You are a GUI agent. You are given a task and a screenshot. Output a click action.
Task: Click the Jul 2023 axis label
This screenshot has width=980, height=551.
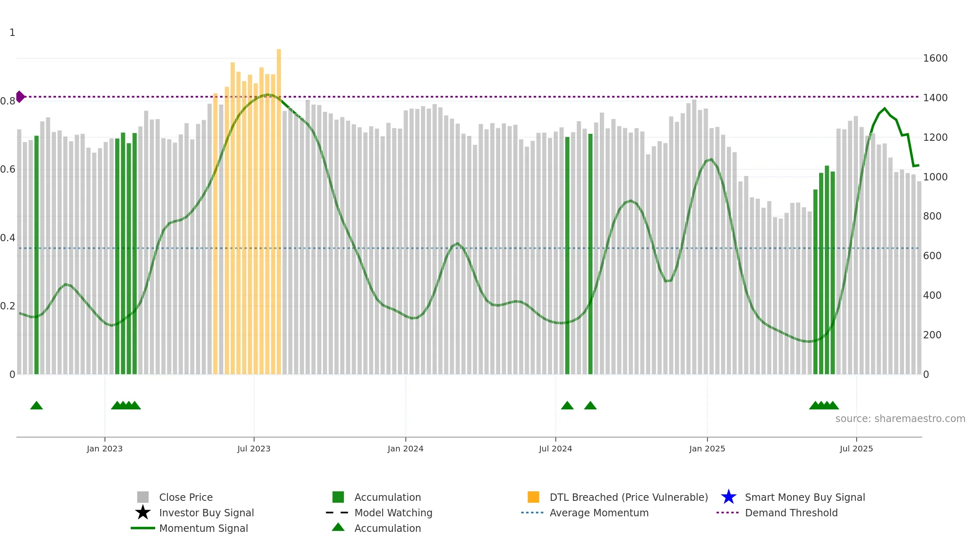click(254, 449)
